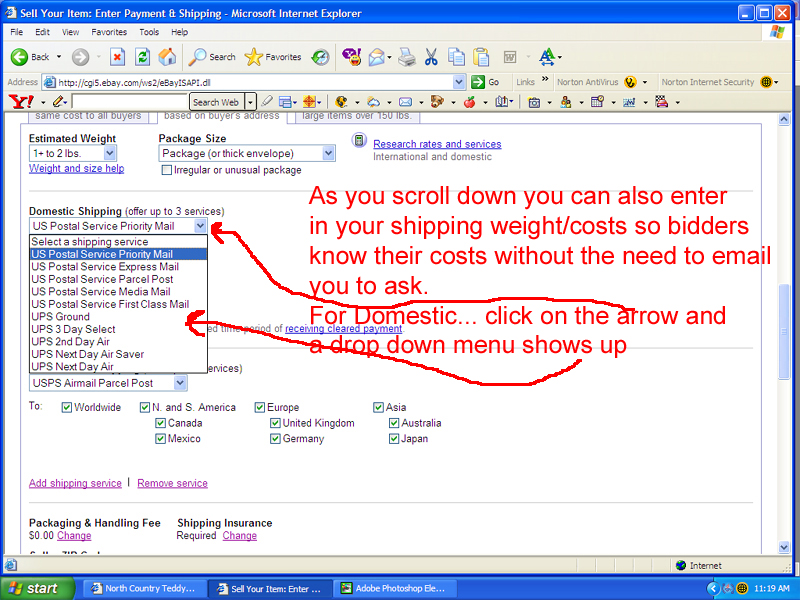Click the Stop loading icon
Image resolution: width=800 pixels, height=600 pixels.
pos(118,57)
